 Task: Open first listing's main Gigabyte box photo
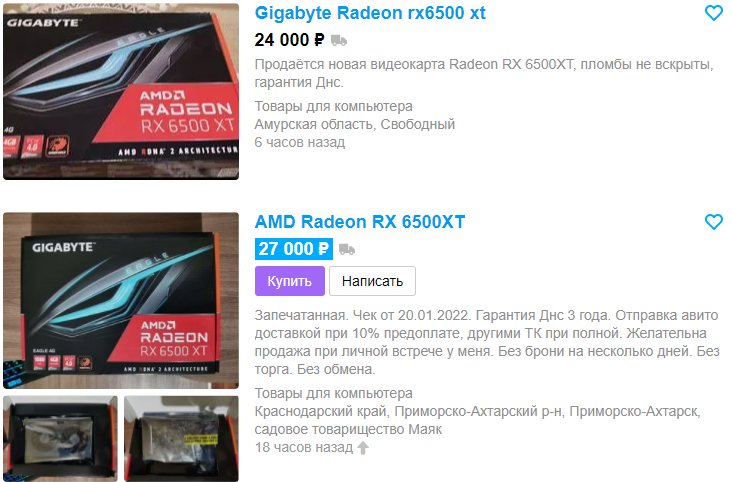pyautogui.click(x=121, y=92)
